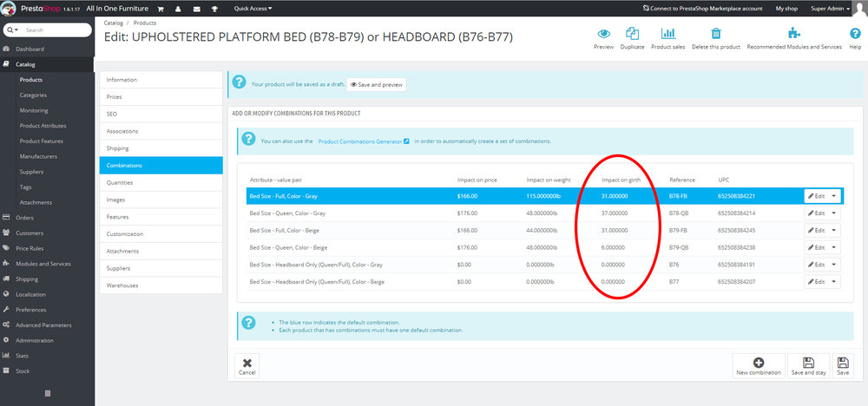Expand search type dropdown in search box
The width and height of the screenshot is (868, 406).
(12, 29)
